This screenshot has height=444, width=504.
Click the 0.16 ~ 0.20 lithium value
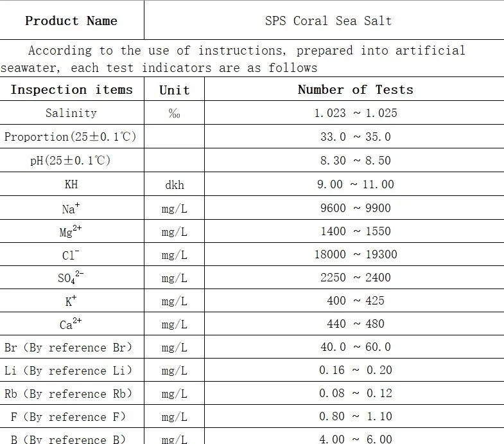(x=356, y=370)
